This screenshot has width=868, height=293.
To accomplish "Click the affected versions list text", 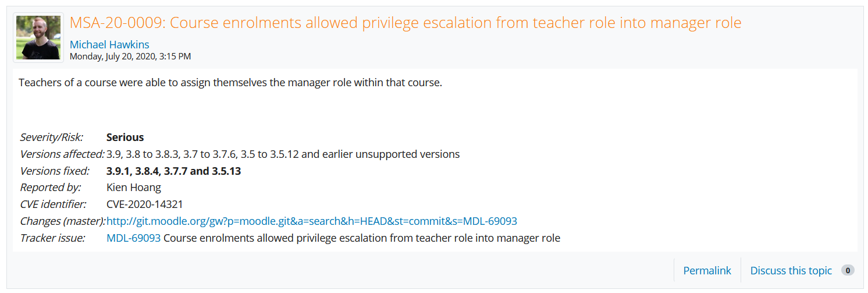I will (283, 154).
